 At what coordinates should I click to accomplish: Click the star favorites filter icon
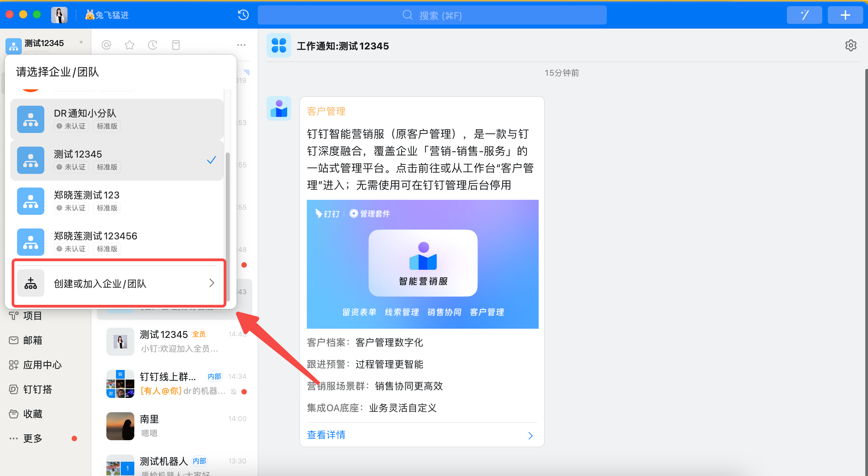[130, 45]
